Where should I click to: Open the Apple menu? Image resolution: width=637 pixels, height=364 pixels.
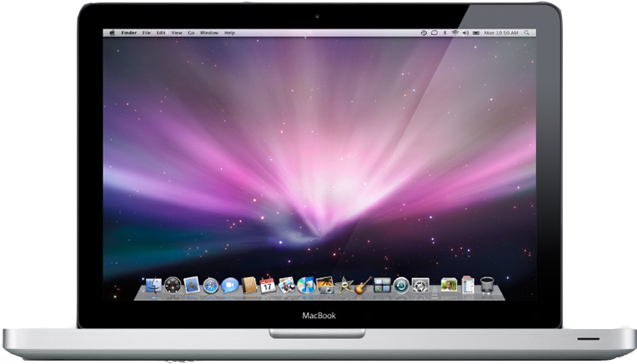[112, 32]
